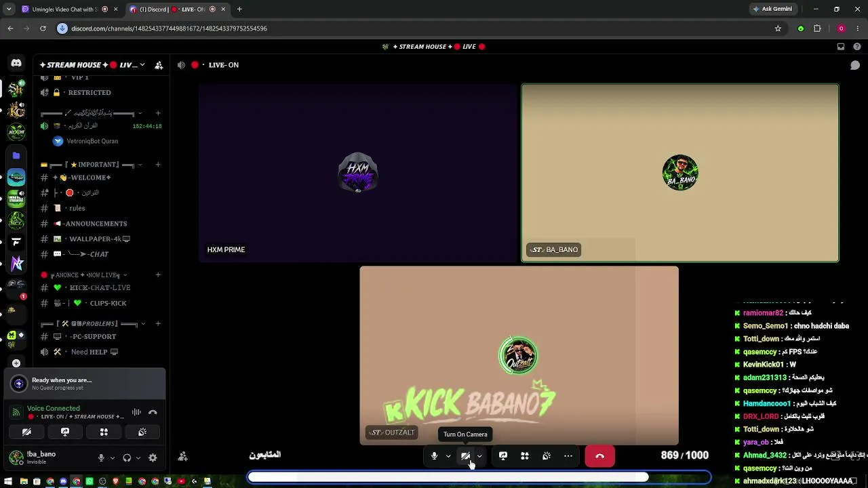The width and height of the screenshot is (868, 488).
Task: Join the RESTRICTED voice channel
Action: [100, 92]
